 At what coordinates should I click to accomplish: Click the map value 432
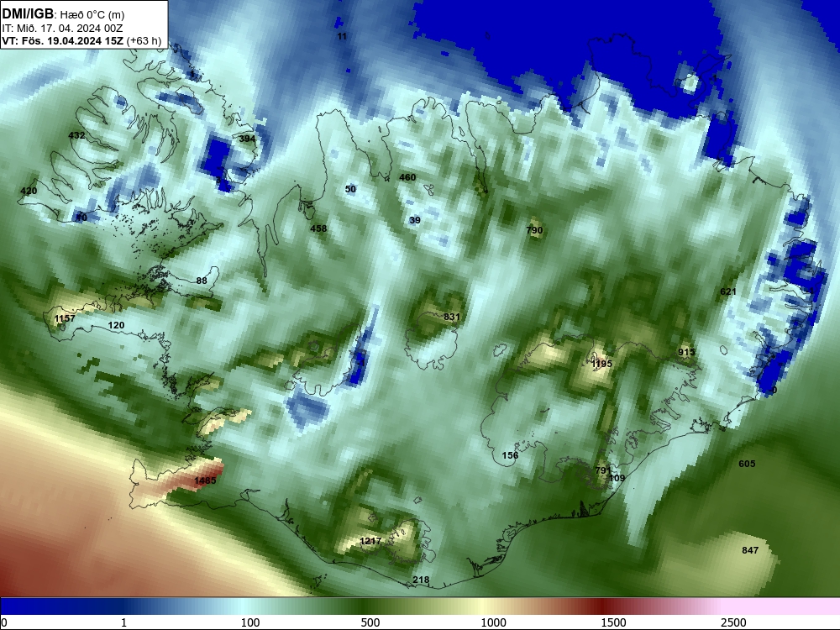(76, 135)
